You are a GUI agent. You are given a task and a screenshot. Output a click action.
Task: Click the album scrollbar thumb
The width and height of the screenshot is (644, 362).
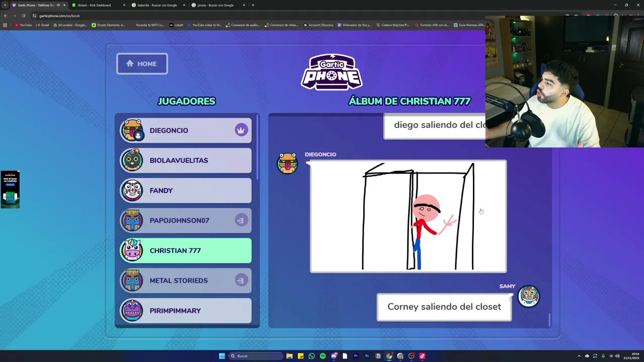[549, 319]
